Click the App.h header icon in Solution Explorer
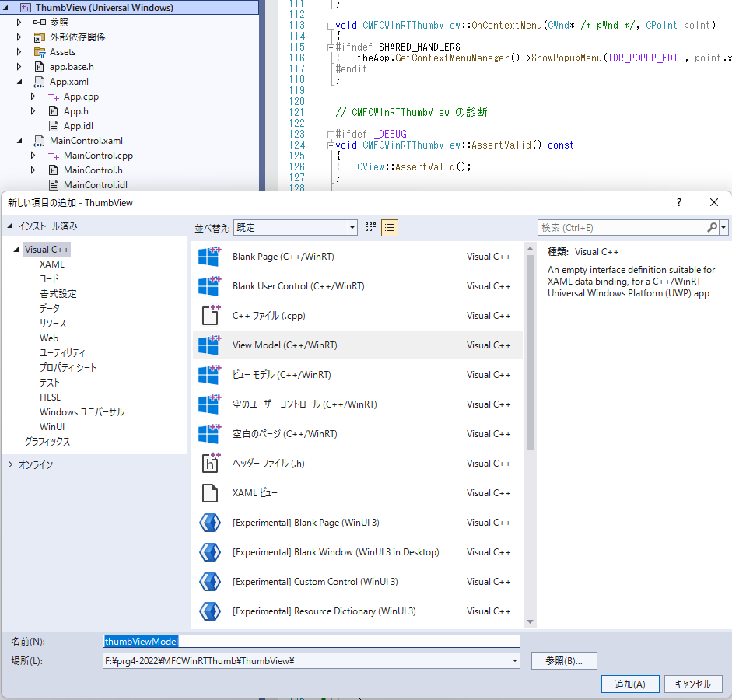 (x=54, y=111)
